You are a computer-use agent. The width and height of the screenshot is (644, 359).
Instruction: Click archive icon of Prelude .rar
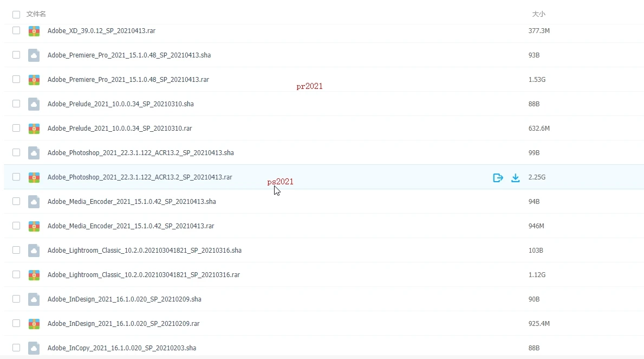34,129
